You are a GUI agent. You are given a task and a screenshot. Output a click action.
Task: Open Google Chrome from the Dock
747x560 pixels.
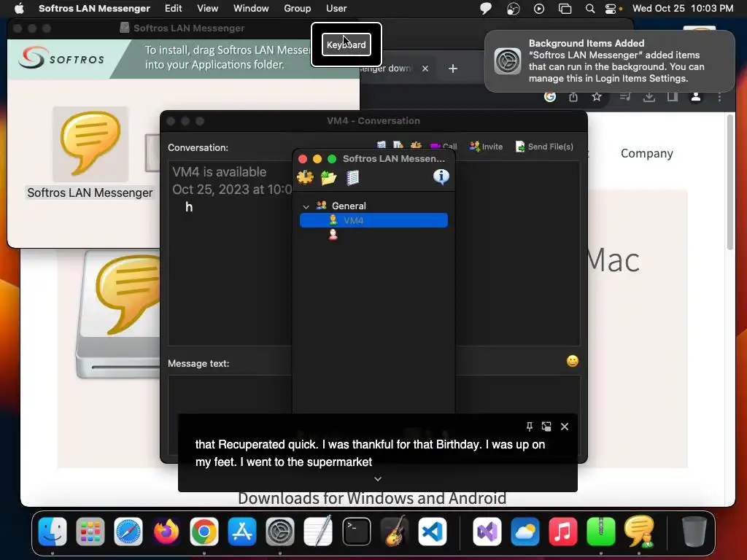pyautogui.click(x=204, y=532)
